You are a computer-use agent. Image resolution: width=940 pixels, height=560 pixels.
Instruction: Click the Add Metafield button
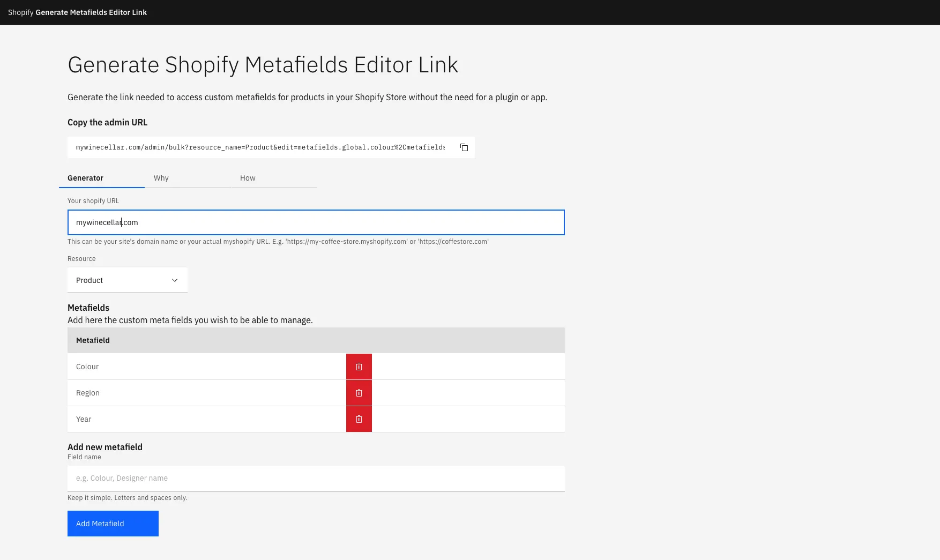coord(113,524)
